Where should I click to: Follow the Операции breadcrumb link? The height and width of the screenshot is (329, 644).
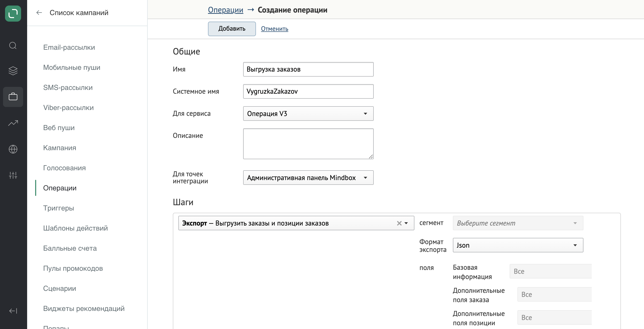point(226,10)
